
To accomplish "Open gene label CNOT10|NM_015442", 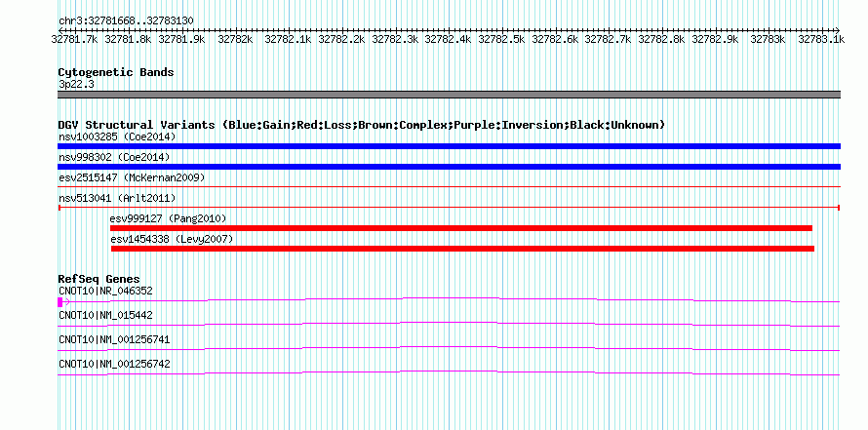I will (105, 315).
